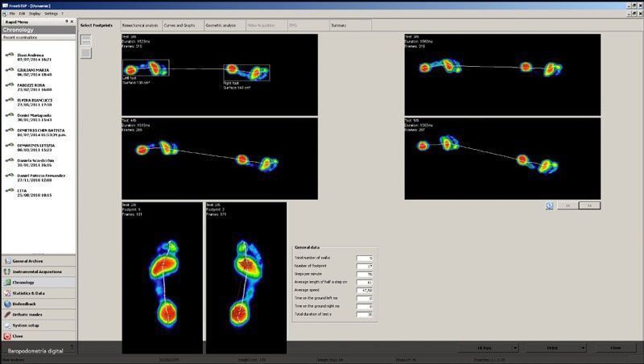Click the refresh icon beside the navigation arrows
644x364 pixels.
point(549,205)
